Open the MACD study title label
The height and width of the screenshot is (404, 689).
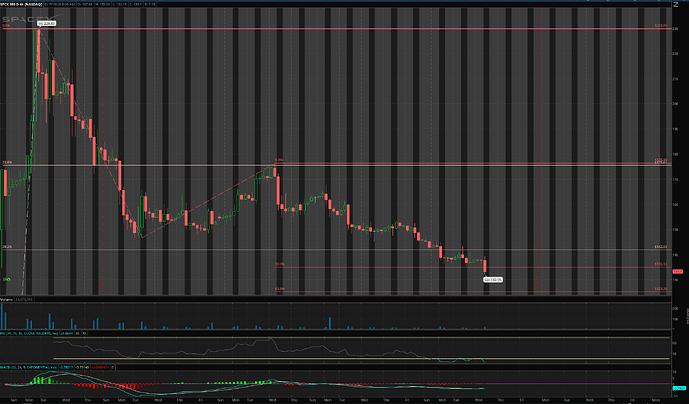[29, 367]
